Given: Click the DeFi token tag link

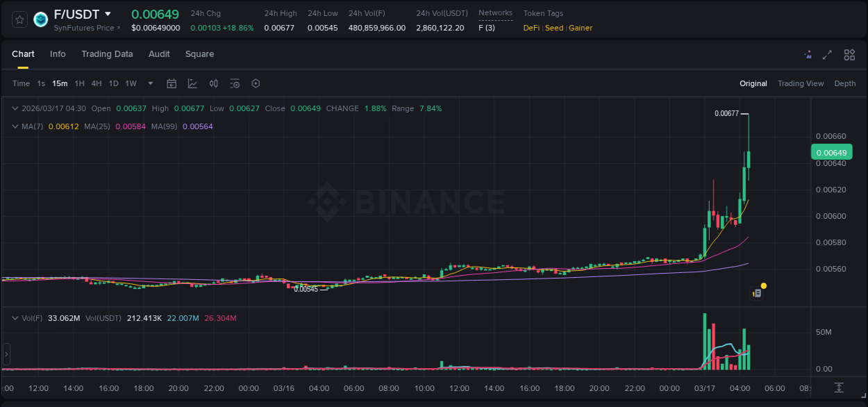Looking at the screenshot, I should click(531, 28).
